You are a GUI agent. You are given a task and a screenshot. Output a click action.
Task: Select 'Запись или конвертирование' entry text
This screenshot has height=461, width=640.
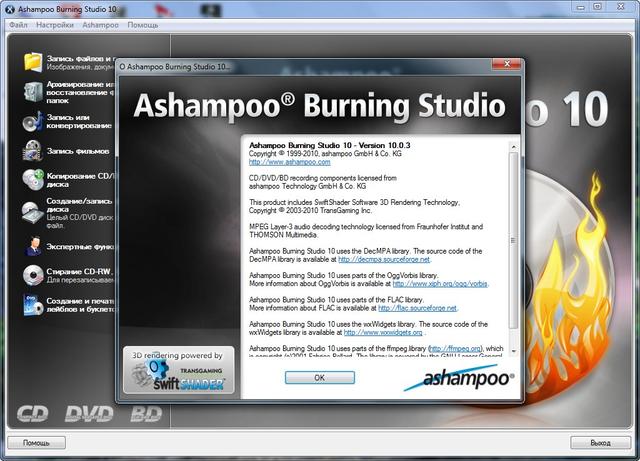click(79, 121)
